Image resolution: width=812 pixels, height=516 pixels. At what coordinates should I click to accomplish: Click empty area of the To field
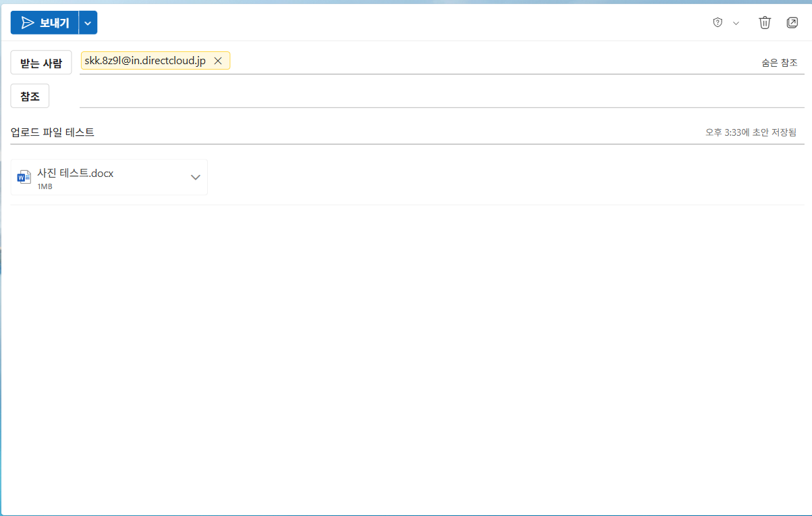(472, 61)
